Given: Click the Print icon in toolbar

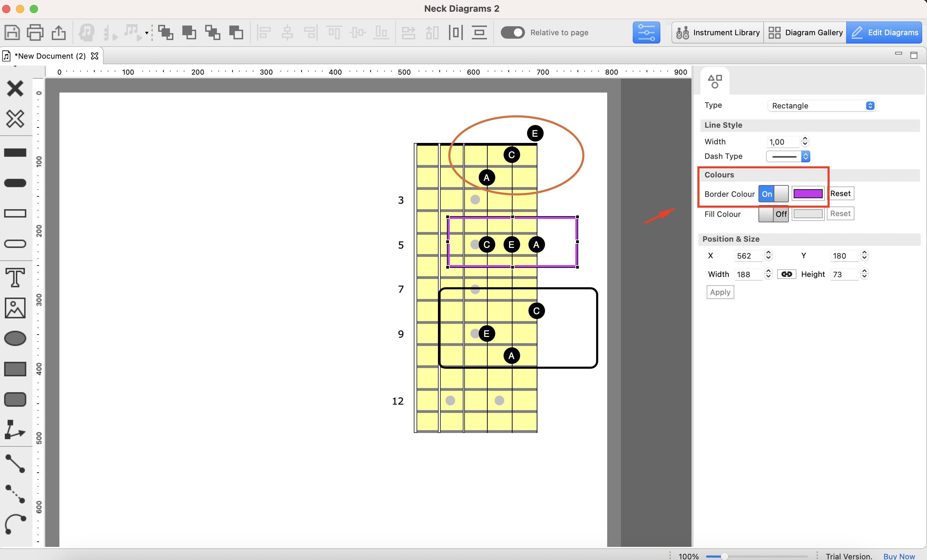Looking at the screenshot, I should pyautogui.click(x=35, y=33).
